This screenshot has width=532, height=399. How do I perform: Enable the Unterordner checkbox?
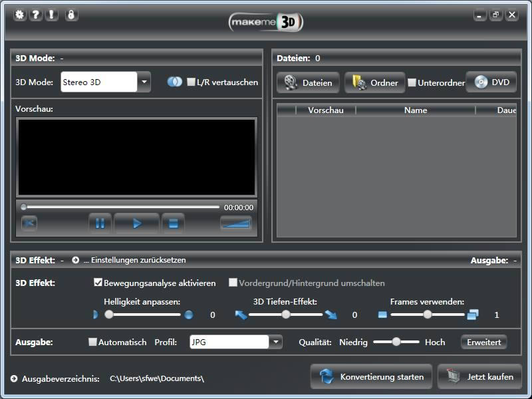412,82
